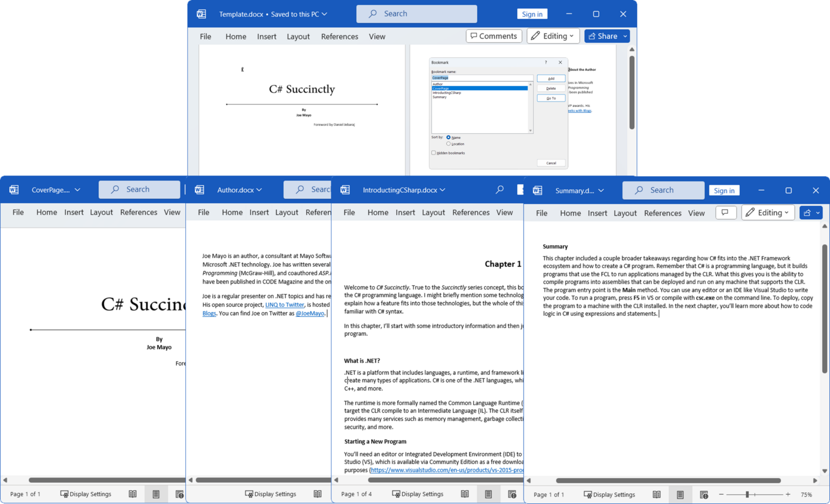Open the File menu in Summary.docx
Image resolution: width=830 pixels, height=504 pixels.
coord(541,213)
